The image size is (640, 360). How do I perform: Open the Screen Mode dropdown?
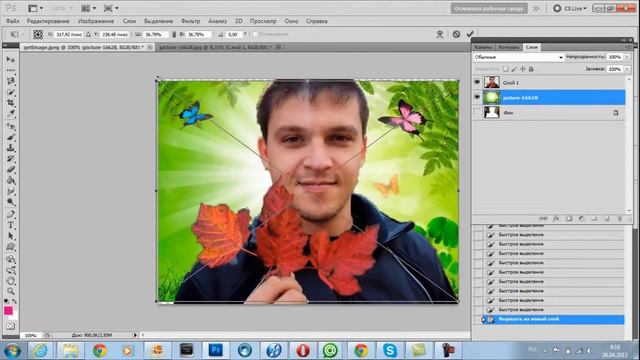click(111, 8)
